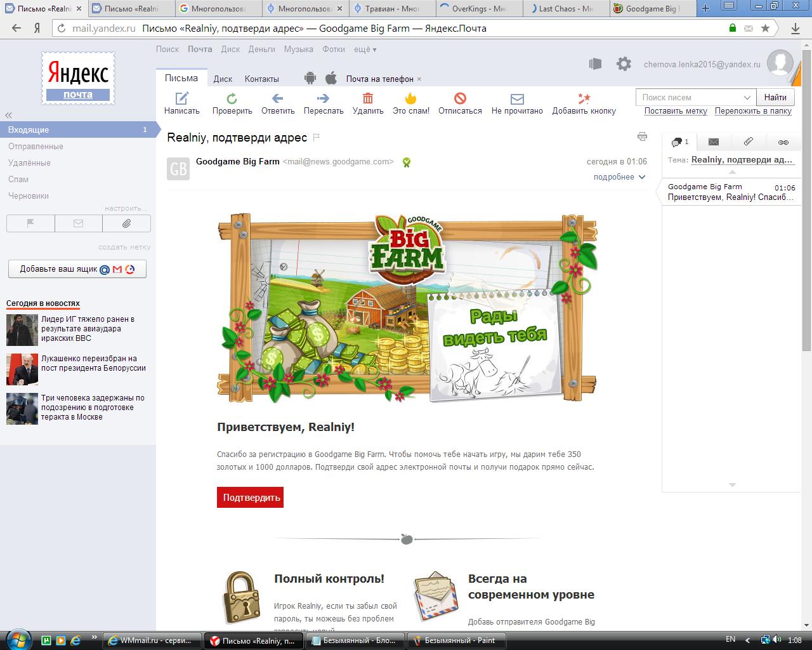
Task: Open the настроить folders link
Action: click(x=126, y=208)
